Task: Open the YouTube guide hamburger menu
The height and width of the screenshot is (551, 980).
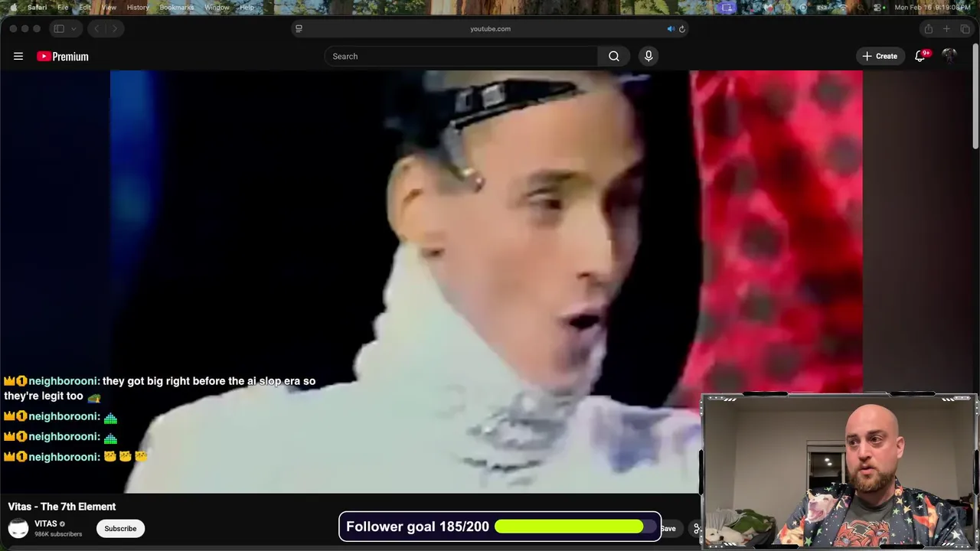Action: coord(18,56)
